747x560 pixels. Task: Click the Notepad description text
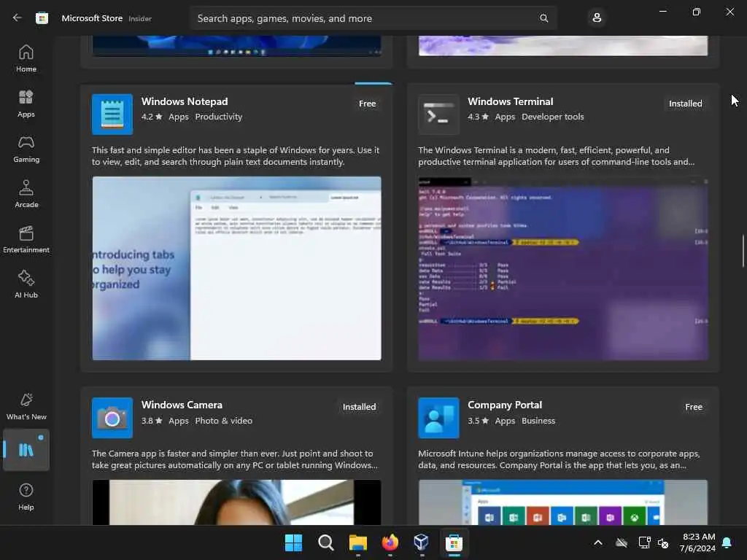click(x=236, y=156)
